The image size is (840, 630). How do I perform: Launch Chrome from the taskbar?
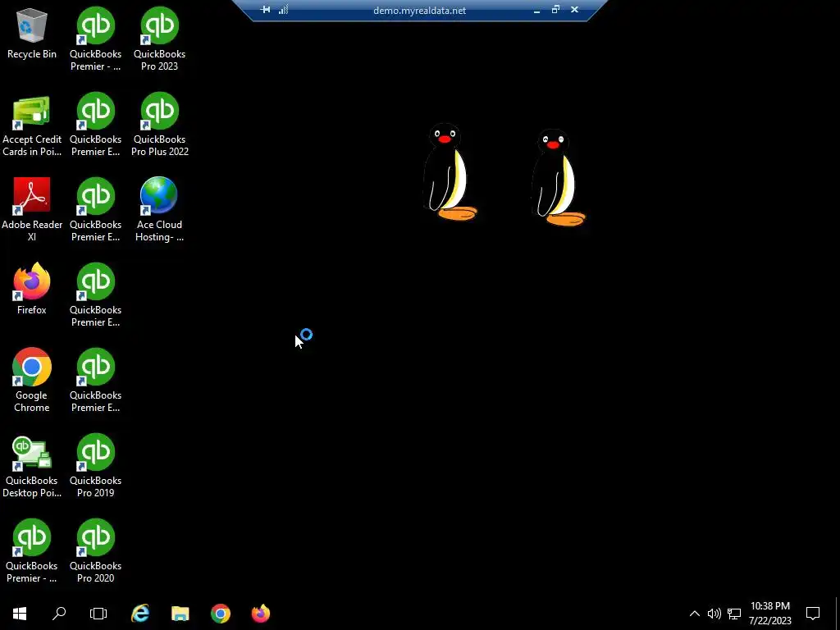click(x=221, y=614)
